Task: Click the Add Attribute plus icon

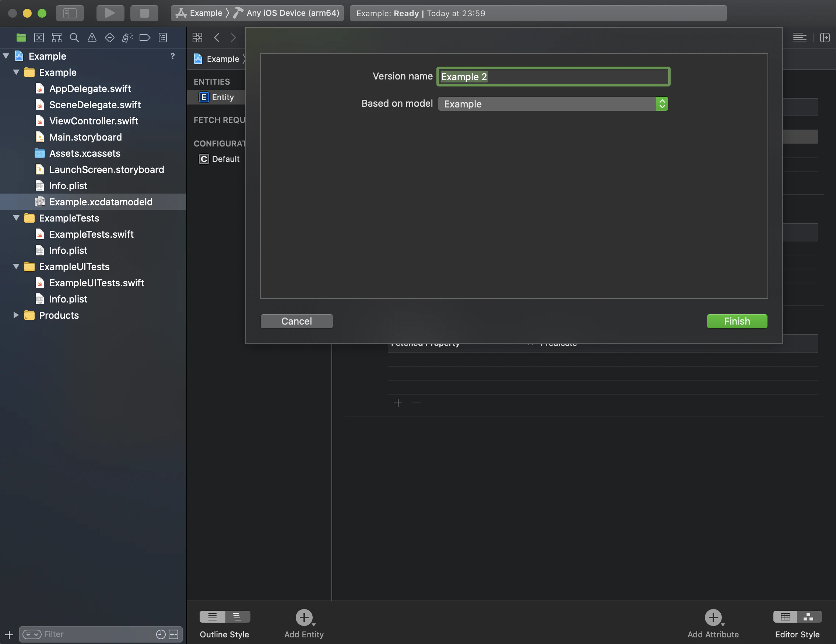Action: point(713,617)
